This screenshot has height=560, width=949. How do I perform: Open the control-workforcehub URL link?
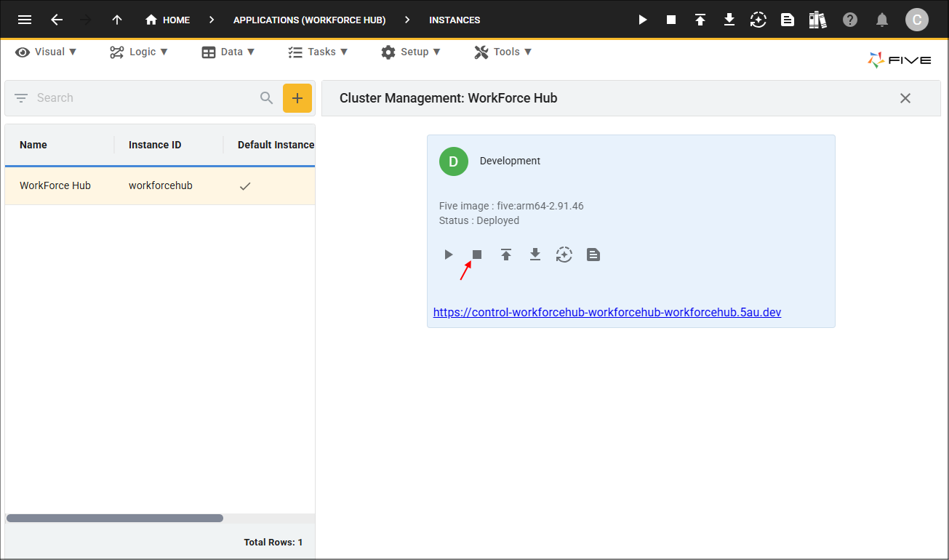point(607,313)
